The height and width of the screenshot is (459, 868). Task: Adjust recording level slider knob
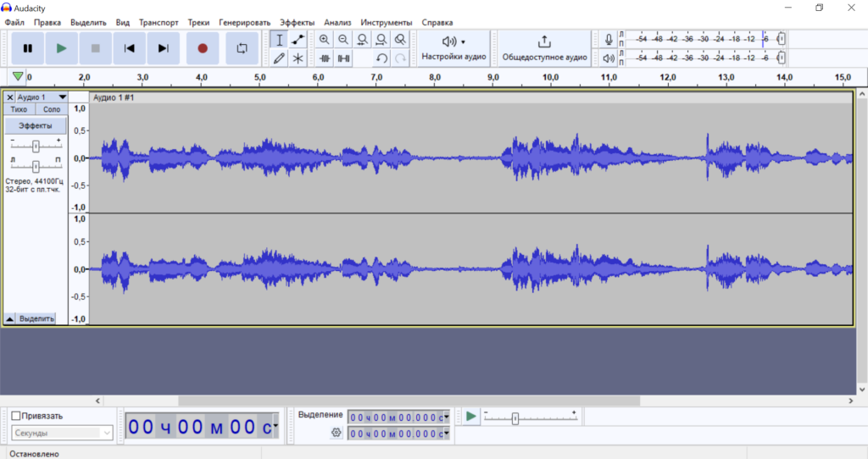(x=781, y=39)
